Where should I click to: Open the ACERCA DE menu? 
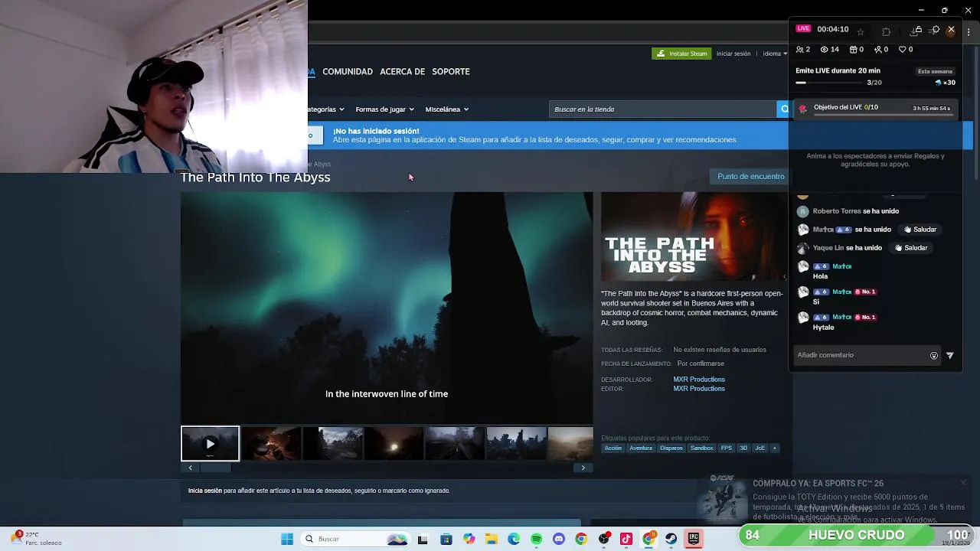[x=402, y=71]
